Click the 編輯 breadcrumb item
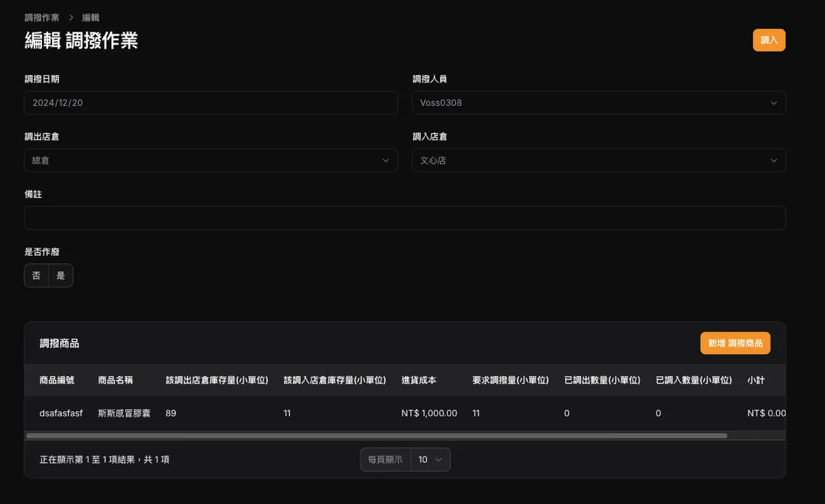Screen dimensions: 825x504 [x=91, y=17]
